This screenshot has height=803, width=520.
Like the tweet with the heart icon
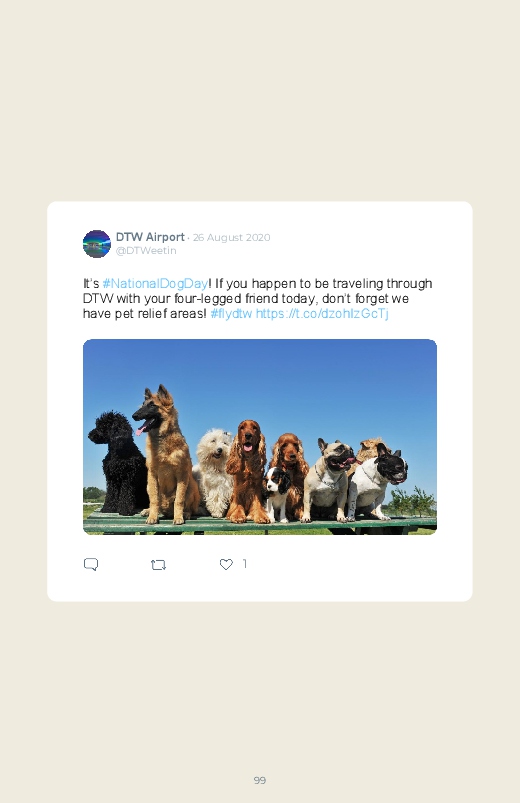226,564
